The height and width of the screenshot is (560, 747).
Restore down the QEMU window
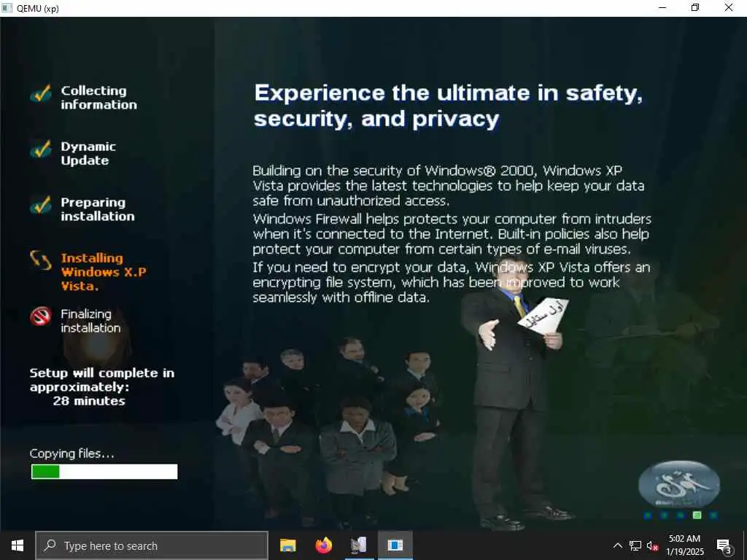click(x=695, y=7)
